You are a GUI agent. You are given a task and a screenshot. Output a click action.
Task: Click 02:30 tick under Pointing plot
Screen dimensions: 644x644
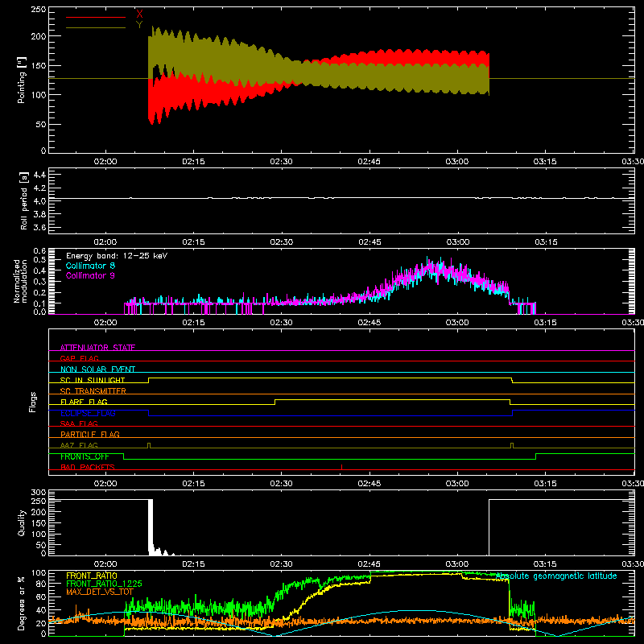click(x=281, y=162)
